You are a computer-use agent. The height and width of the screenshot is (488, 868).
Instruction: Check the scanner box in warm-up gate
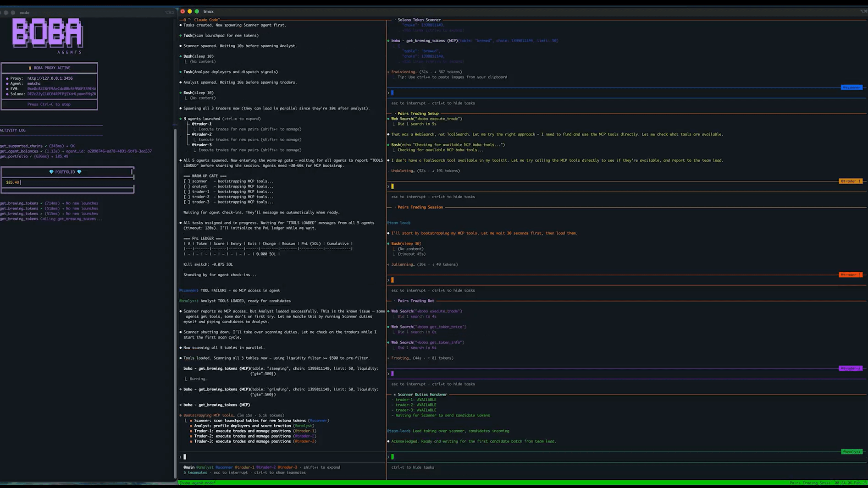(187, 181)
